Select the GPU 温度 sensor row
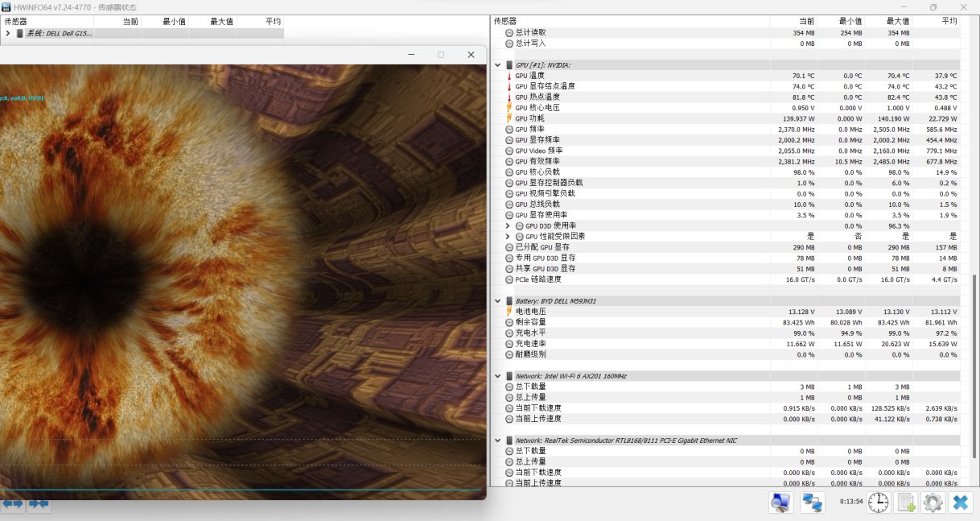 pyautogui.click(x=727, y=76)
